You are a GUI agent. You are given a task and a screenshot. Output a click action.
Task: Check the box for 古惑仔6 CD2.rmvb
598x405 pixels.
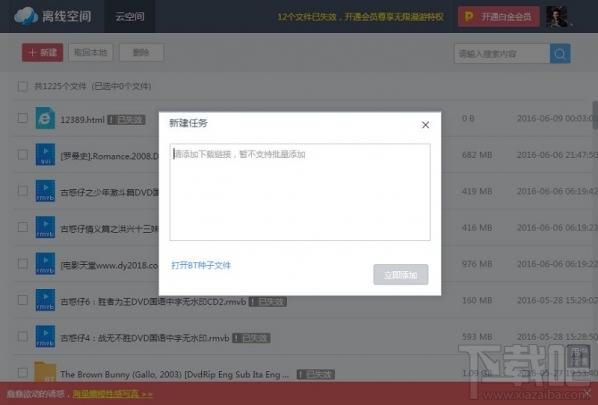23,300
